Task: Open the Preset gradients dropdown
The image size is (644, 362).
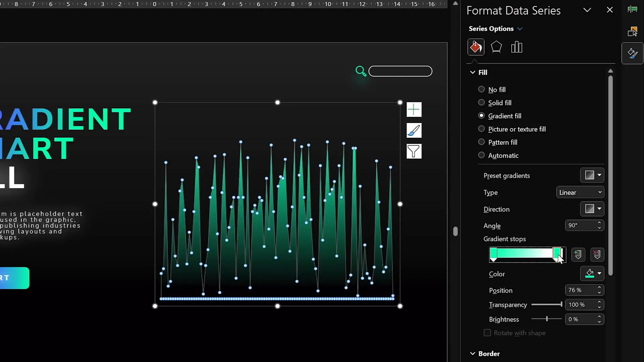Action: 592,175
